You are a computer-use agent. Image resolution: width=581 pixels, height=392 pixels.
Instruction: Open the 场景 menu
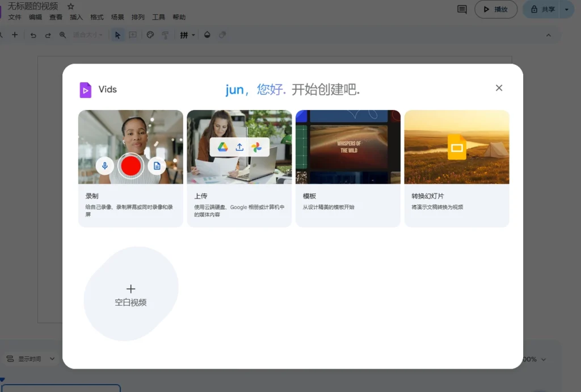(117, 17)
